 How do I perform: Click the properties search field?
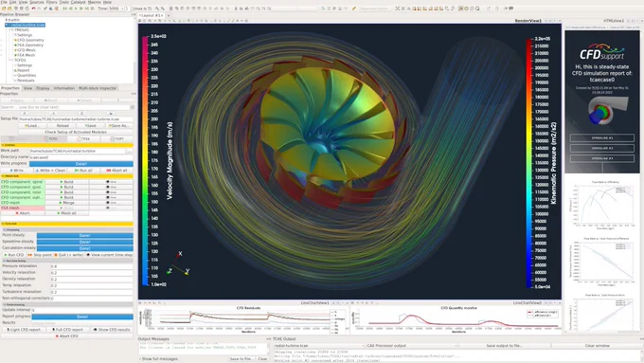tap(64, 107)
